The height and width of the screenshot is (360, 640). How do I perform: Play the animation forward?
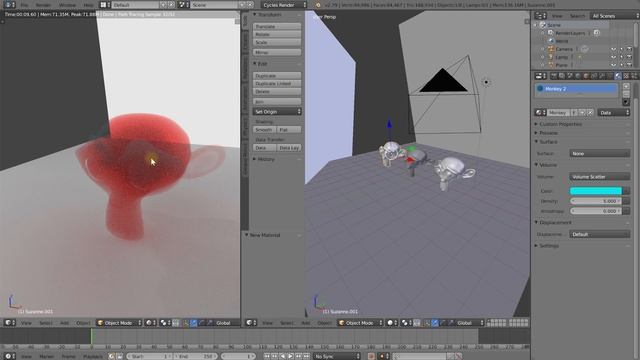click(x=291, y=356)
